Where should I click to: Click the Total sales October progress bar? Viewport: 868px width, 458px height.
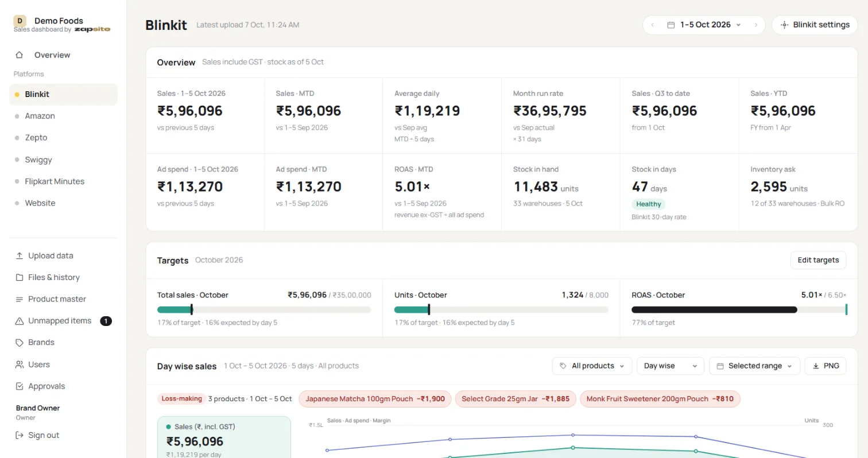tap(264, 310)
